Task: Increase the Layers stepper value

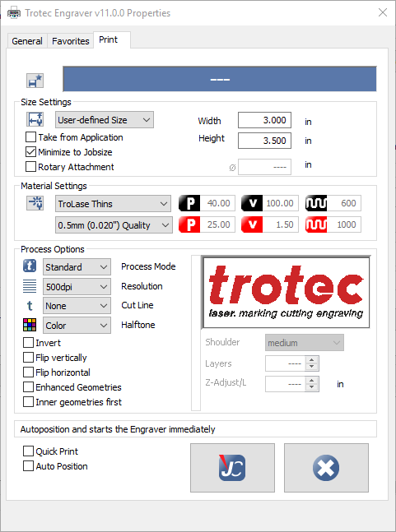Action: (x=312, y=359)
